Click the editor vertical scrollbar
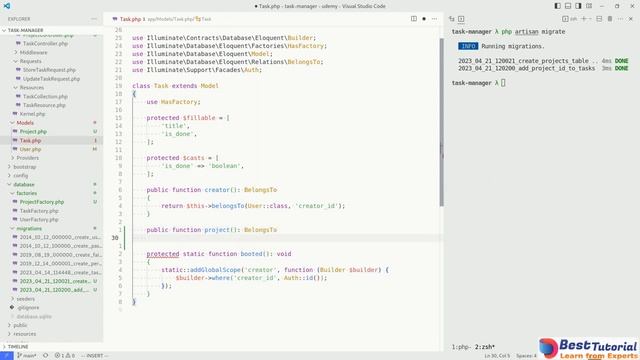 (x=441, y=122)
